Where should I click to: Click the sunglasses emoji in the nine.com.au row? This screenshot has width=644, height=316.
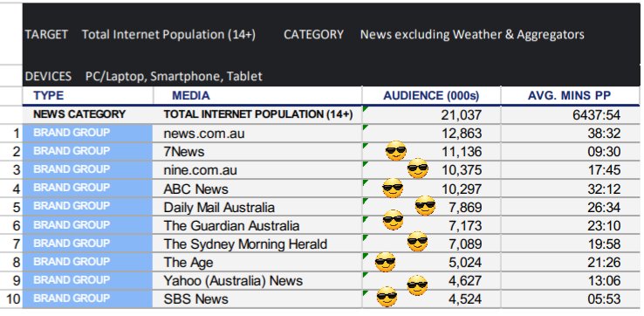pos(418,168)
